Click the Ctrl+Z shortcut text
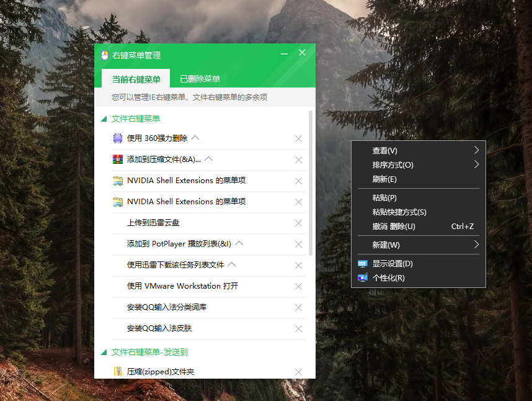This screenshot has width=532, height=401. pyautogui.click(x=463, y=226)
